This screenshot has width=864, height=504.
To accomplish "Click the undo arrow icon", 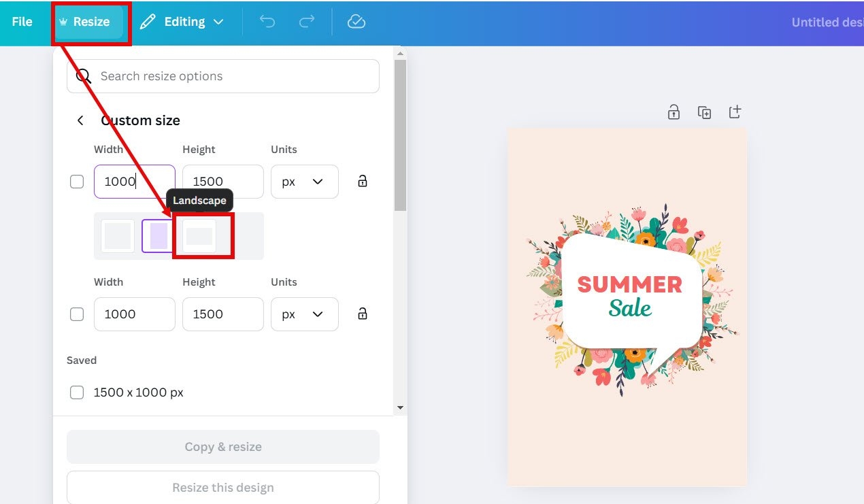I will [x=267, y=22].
